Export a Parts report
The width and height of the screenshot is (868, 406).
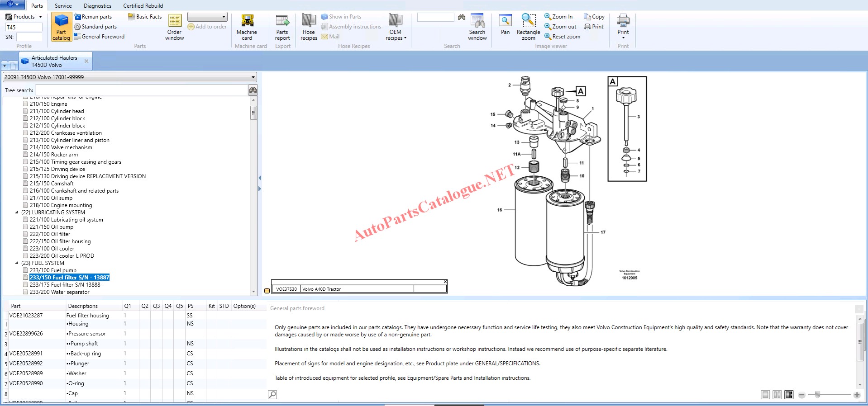coord(282,27)
